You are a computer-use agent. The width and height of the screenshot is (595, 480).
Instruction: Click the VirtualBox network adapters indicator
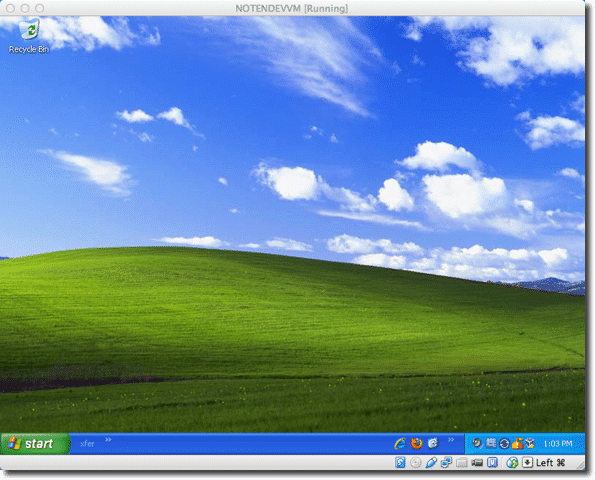click(446, 463)
